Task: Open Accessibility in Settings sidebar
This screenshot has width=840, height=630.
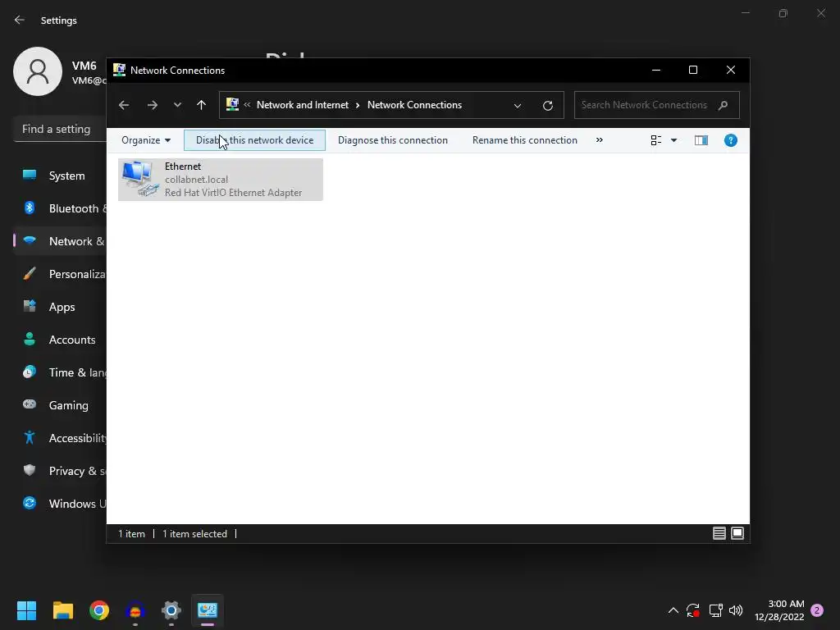Action: tap(59, 438)
